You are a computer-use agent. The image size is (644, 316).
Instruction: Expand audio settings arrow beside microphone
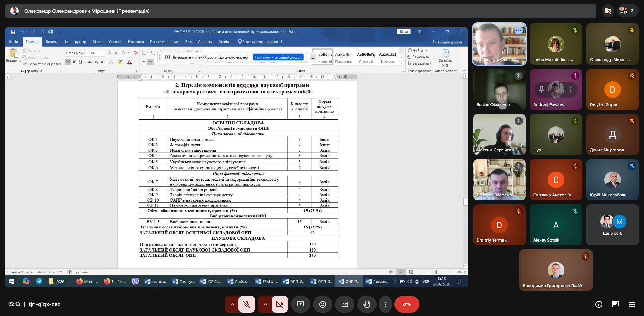[x=233, y=304]
